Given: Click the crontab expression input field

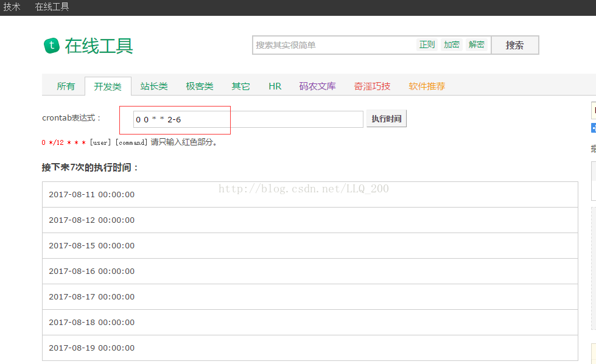Looking at the screenshot, I should (248, 119).
